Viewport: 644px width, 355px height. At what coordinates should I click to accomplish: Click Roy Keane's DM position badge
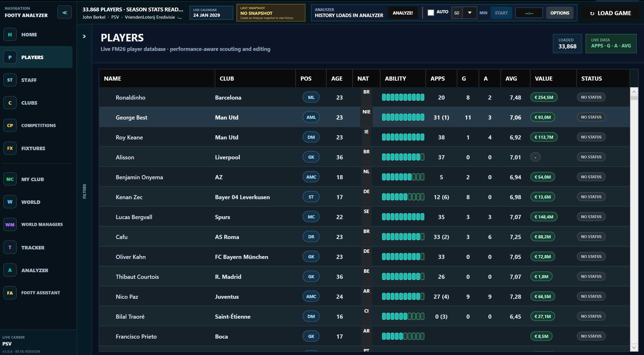coord(311,137)
